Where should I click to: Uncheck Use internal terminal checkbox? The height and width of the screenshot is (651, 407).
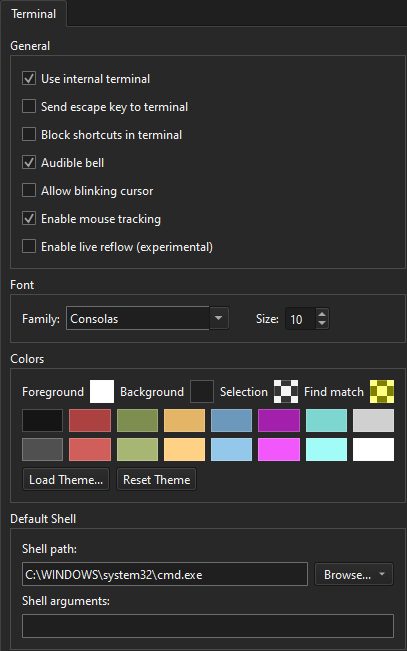(29, 78)
